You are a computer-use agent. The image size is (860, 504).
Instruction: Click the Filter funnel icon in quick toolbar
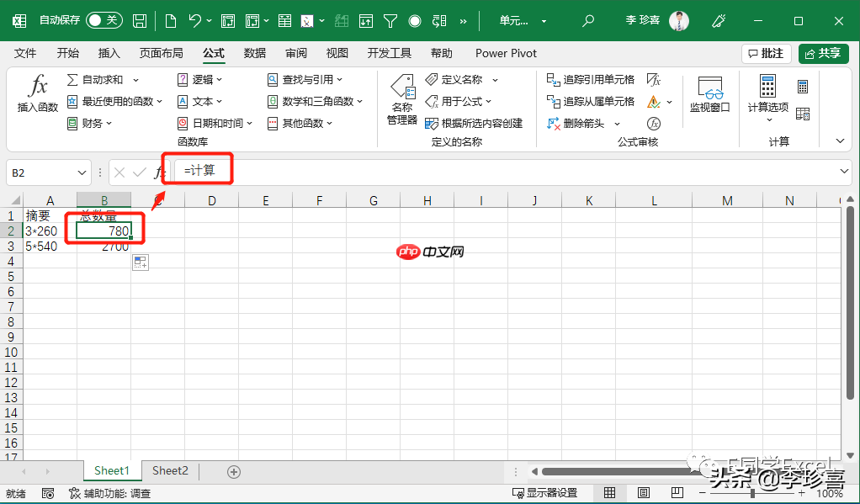[x=390, y=21]
